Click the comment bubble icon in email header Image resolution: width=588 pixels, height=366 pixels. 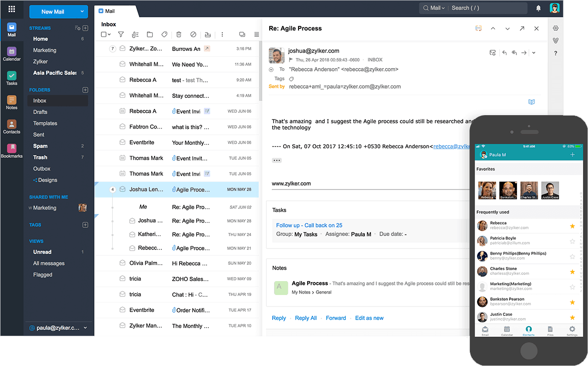click(x=479, y=28)
